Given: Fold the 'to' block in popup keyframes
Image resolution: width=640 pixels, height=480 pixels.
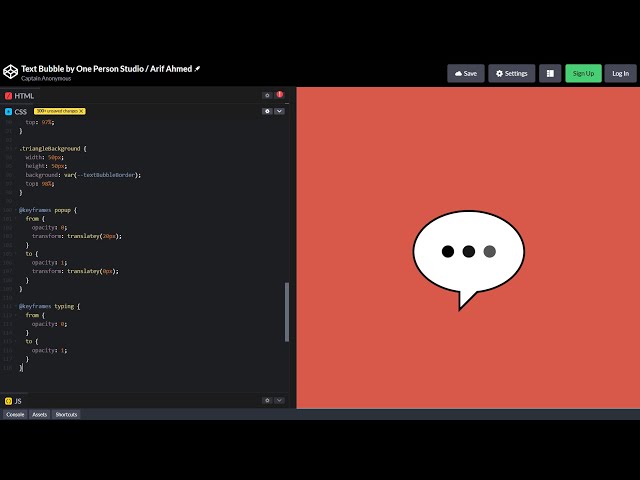Looking at the screenshot, I should (x=16, y=254).
